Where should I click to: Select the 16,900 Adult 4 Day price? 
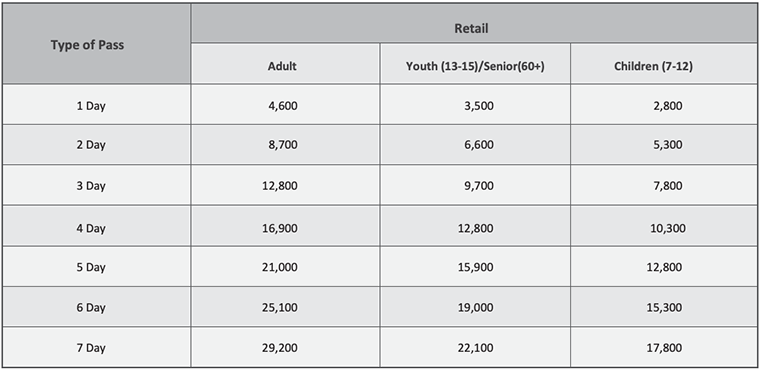(280, 227)
